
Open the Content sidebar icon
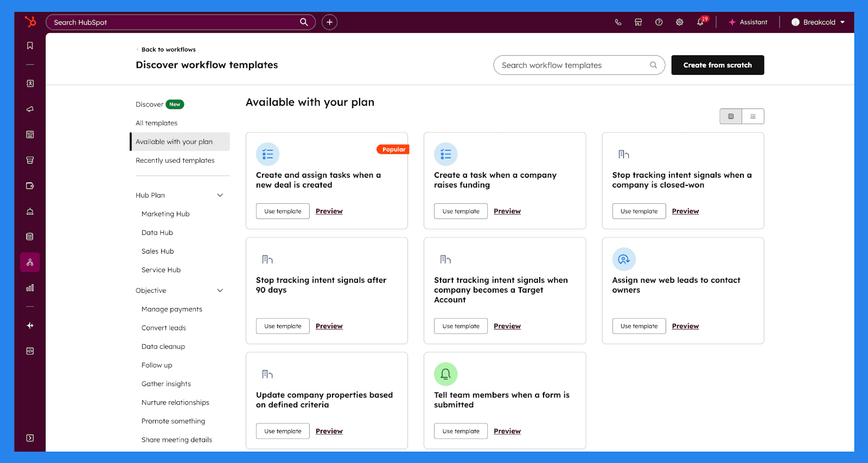(x=30, y=134)
